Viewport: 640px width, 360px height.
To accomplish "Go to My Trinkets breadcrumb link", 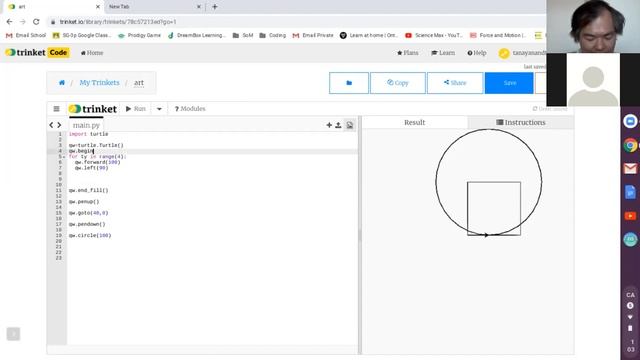I will tap(100, 82).
